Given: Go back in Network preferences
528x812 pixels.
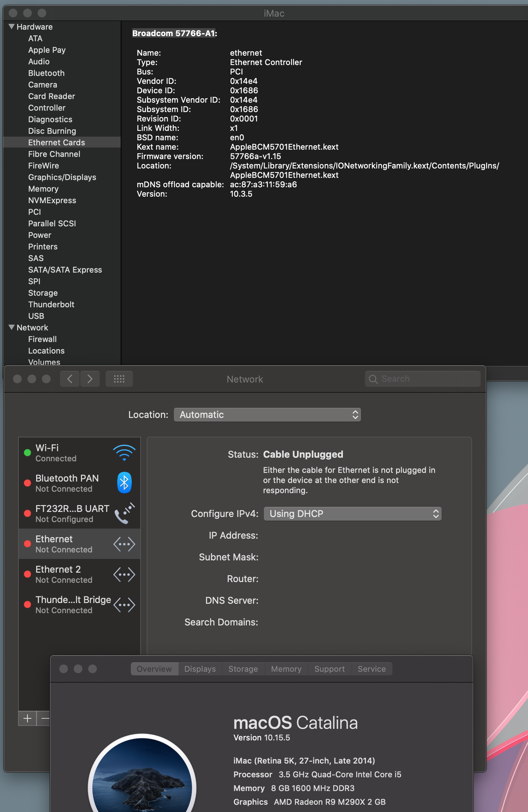Looking at the screenshot, I should tap(70, 379).
